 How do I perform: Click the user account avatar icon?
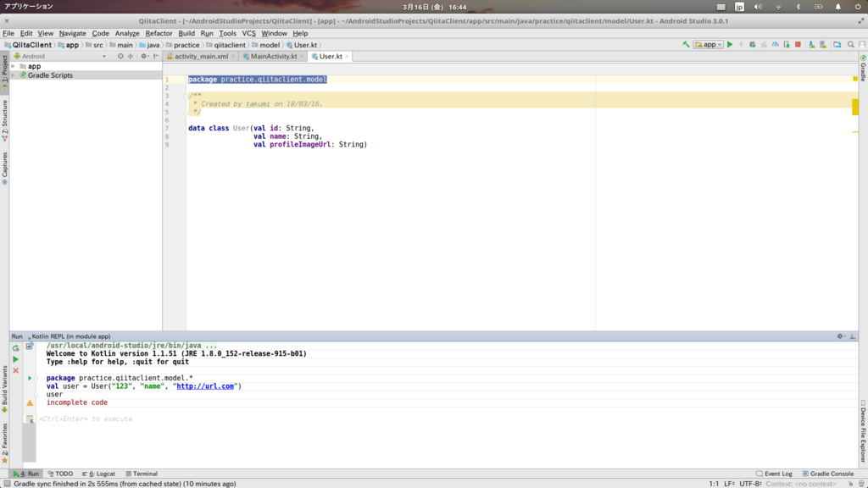[862, 44]
